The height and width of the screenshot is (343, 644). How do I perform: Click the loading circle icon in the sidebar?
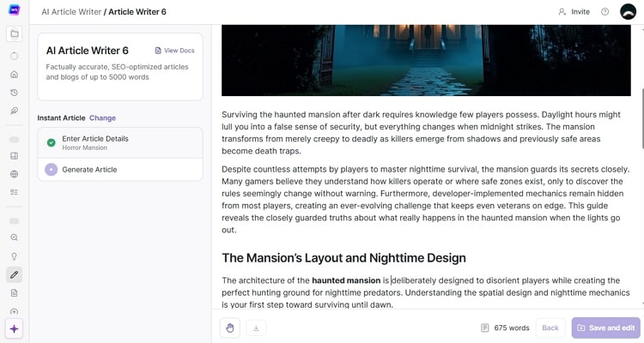coord(14,56)
